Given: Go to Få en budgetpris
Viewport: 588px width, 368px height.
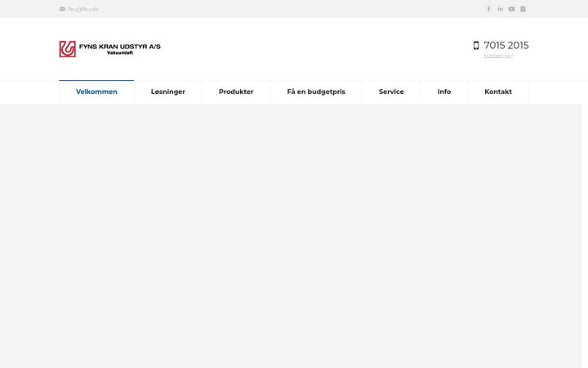Looking at the screenshot, I should tap(316, 92).
